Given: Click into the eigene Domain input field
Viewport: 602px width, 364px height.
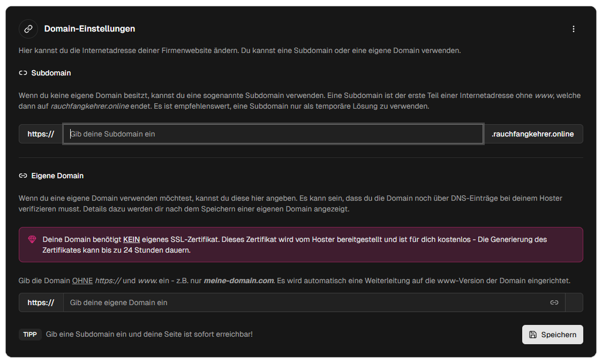Looking at the screenshot, I should (268, 302).
